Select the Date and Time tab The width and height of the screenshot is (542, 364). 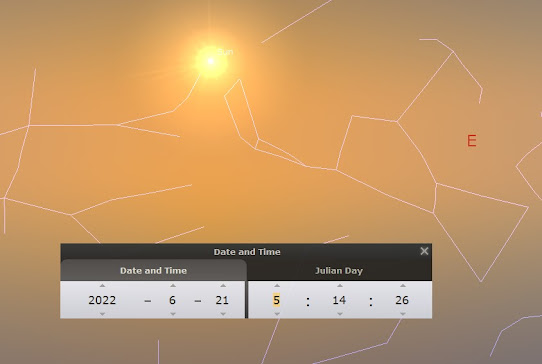pyautogui.click(x=153, y=271)
